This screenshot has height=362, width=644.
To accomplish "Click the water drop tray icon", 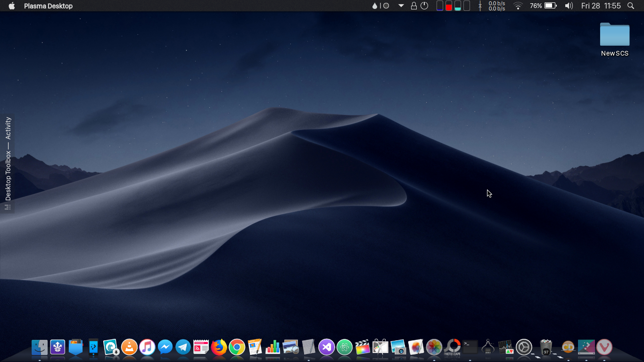I will click(375, 6).
